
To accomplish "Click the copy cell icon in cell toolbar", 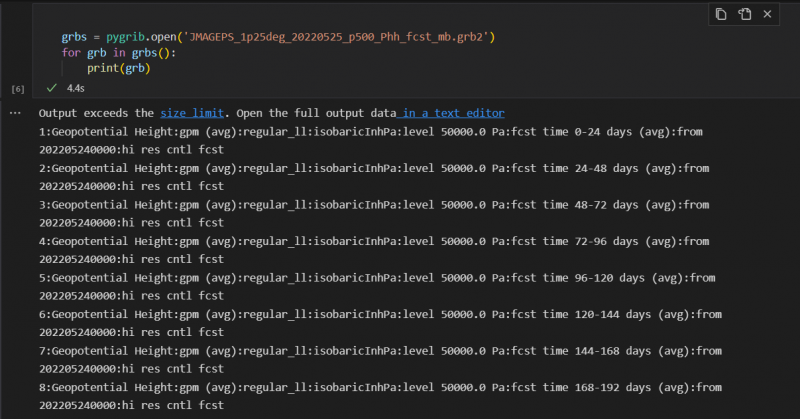I will [x=721, y=14].
